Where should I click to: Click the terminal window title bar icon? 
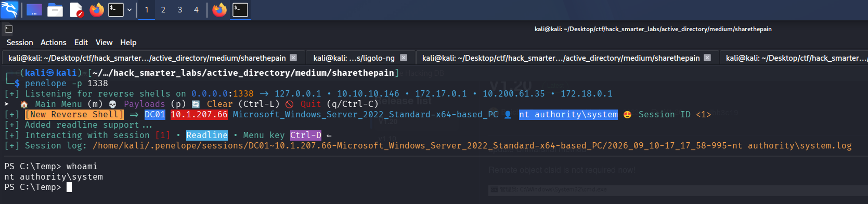click(x=9, y=29)
